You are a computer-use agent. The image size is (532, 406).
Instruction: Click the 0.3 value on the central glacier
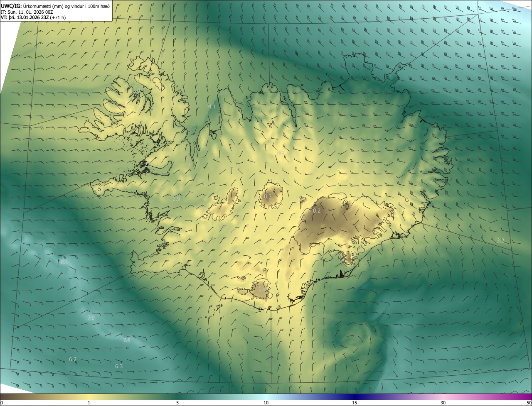pyautogui.click(x=268, y=196)
